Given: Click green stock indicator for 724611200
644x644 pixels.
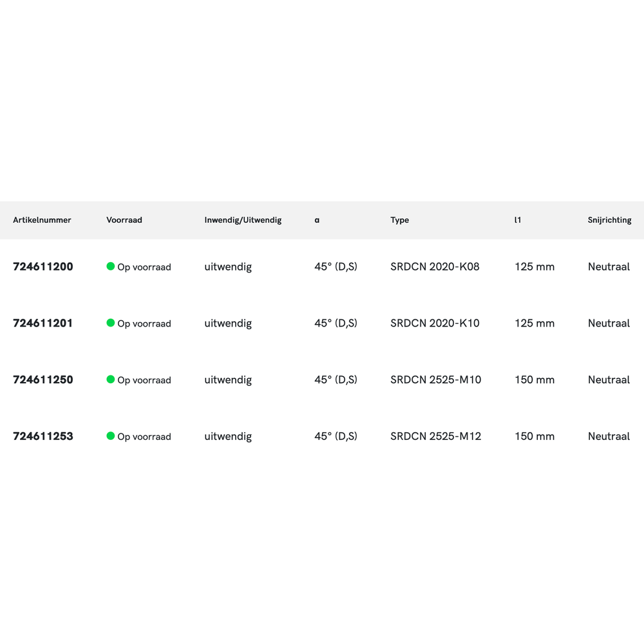Looking at the screenshot, I should point(111,267).
